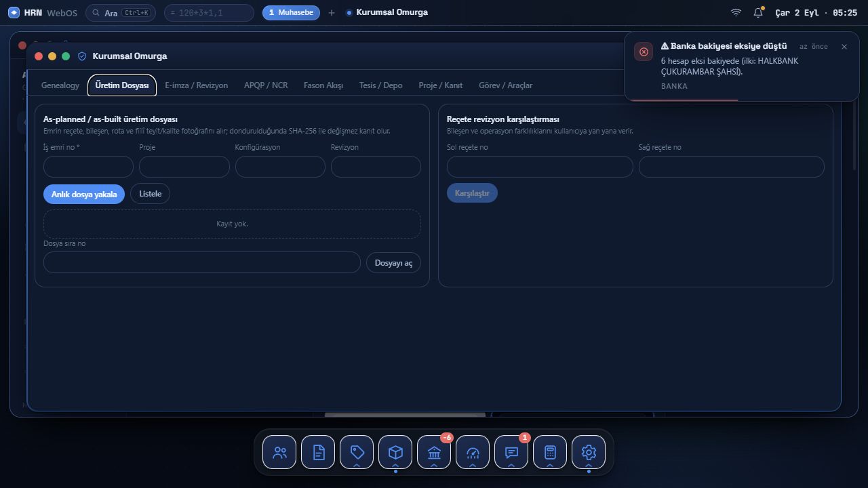Viewport: 868px width, 488px height.
Task: Launch the price tag app from dock
Action: (x=357, y=452)
